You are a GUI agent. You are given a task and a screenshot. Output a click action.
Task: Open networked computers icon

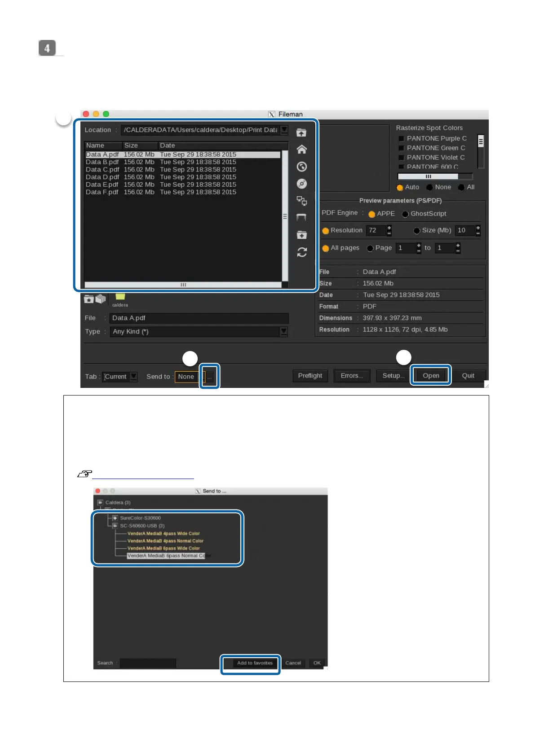click(x=302, y=201)
